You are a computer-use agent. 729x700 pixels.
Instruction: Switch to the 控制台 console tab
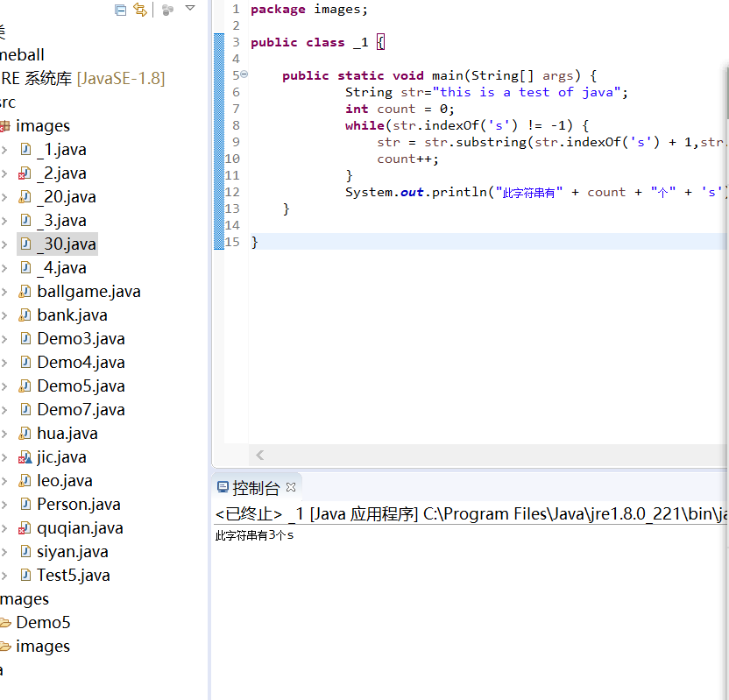click(256, 488)
